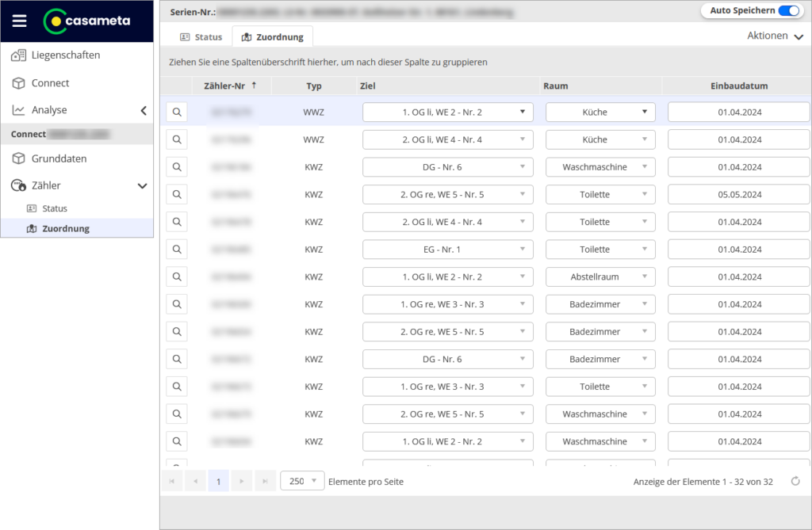
Task: Switch to the Status tab
Action: coord(201,36)
